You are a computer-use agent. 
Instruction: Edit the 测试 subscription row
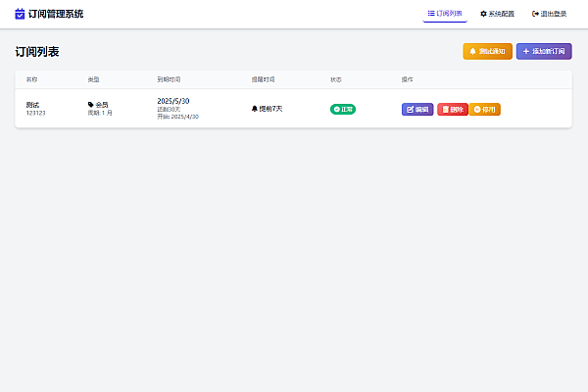417,109
